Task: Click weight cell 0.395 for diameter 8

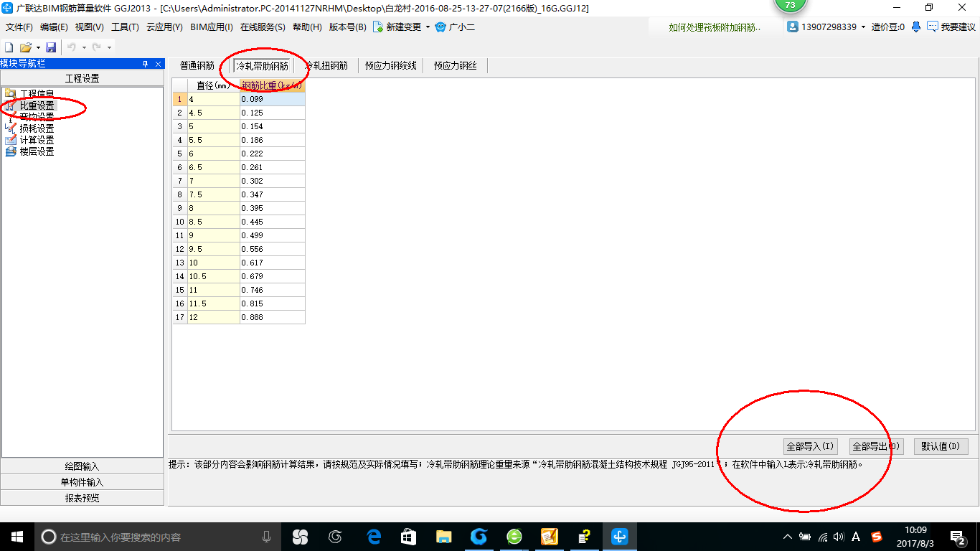Action: point(273,208)
